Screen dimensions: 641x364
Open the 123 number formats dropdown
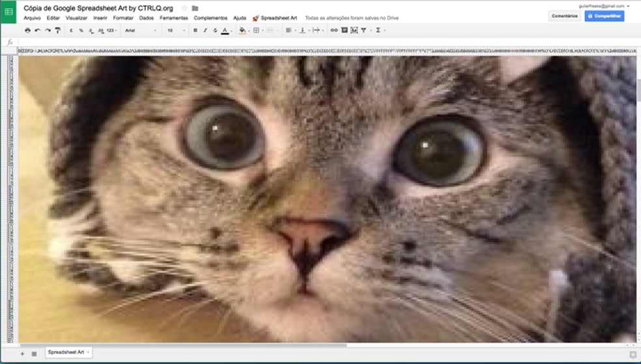pos(111,30)
